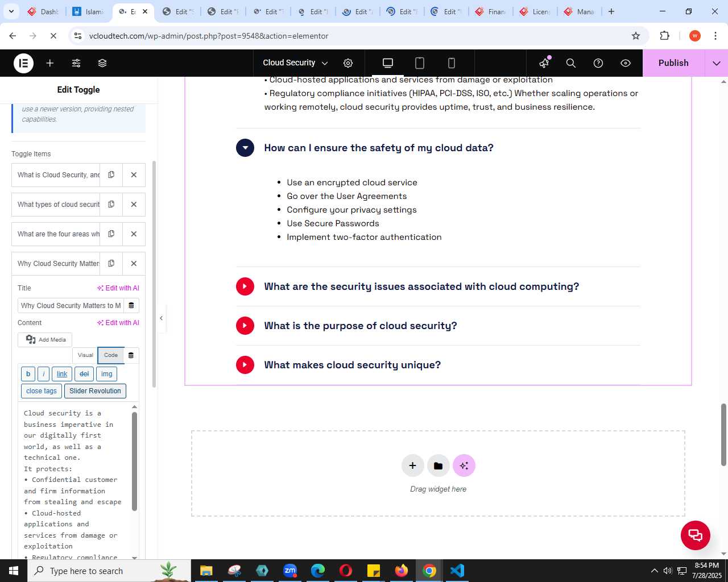Viewport: 728px width, 582px height.
Task: Click the taskbar search box
Action: coord(109,571)
